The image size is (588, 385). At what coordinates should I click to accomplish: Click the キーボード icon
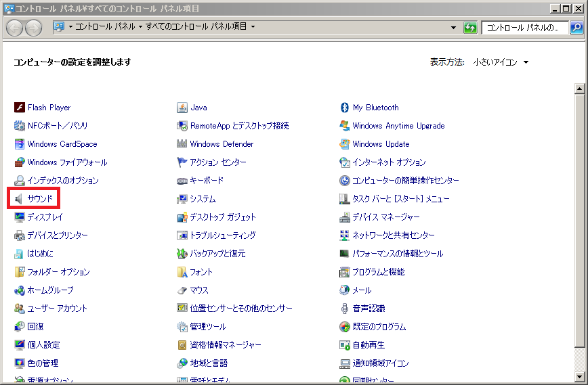click(182, 181)
